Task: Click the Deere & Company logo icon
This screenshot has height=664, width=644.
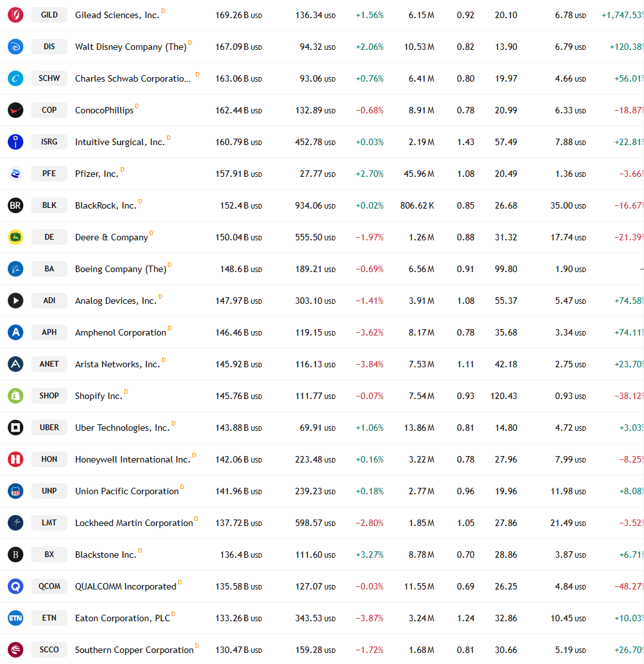Action: 16,237
